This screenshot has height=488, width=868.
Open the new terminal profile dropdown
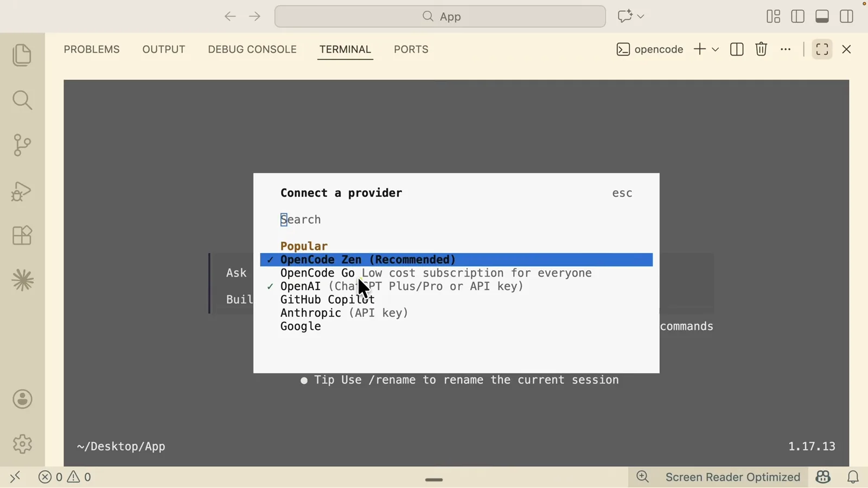point(716,49)
